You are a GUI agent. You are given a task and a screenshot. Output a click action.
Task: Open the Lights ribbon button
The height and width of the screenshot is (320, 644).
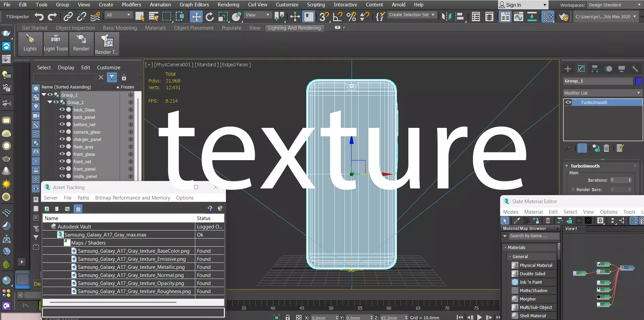(30, 43)
